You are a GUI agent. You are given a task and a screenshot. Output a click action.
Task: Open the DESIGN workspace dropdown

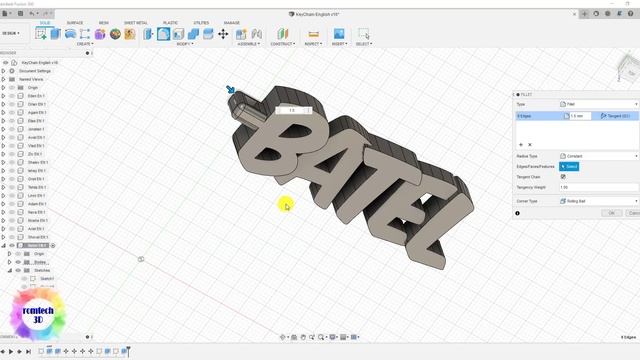pyautogui.click(x=11, y=33)
